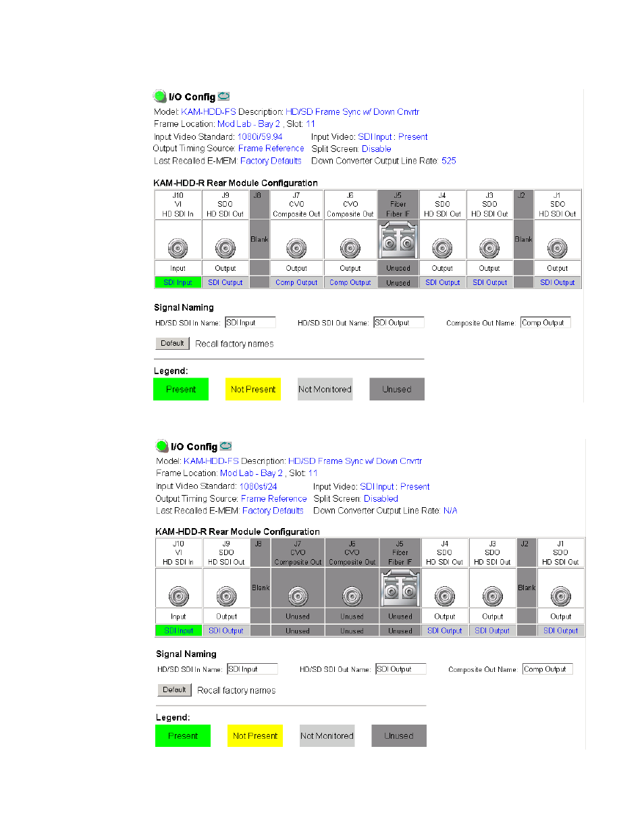The width and height of the screenshot is (644, 834).
Task: Click J1 BNC connector in lower rear module
Action: click(x=560, y=596)
